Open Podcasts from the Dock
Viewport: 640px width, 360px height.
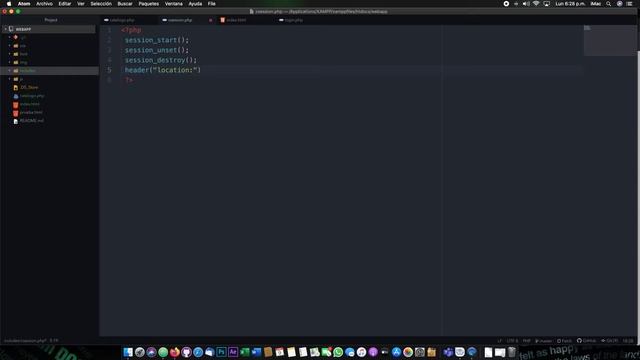373,352
